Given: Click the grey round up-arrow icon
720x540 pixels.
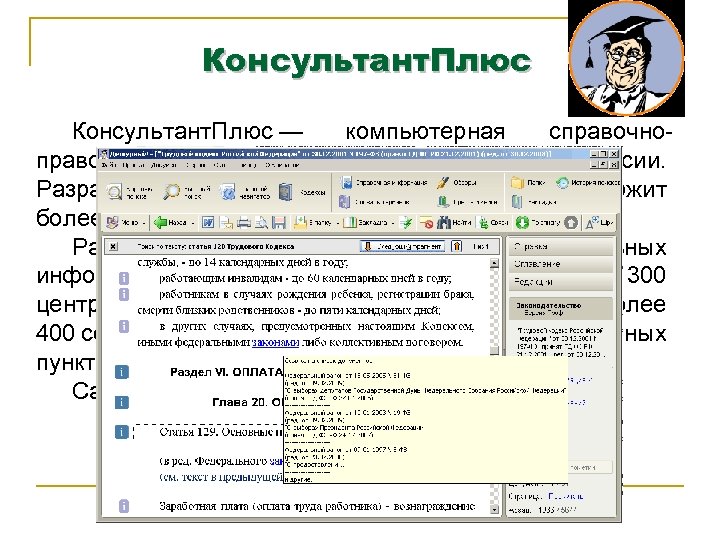Looking at the screenshot, I should pyautogui.click(x=571, y=223).
